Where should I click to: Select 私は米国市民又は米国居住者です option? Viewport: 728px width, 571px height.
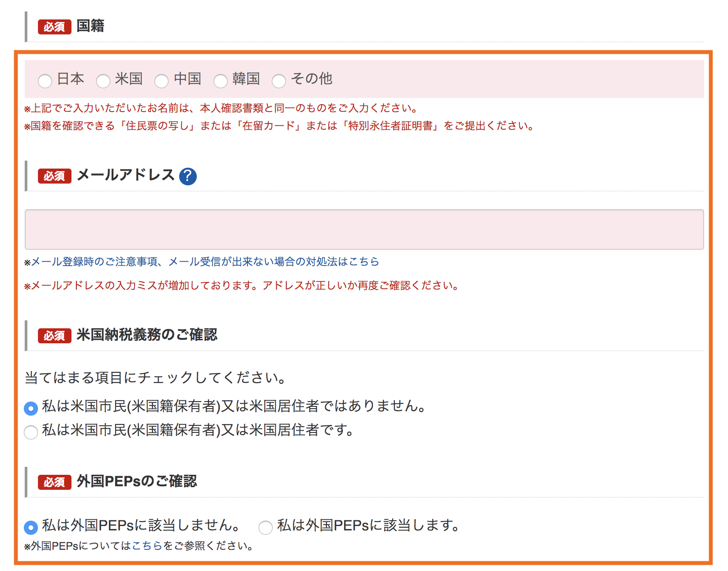(30, 433)
